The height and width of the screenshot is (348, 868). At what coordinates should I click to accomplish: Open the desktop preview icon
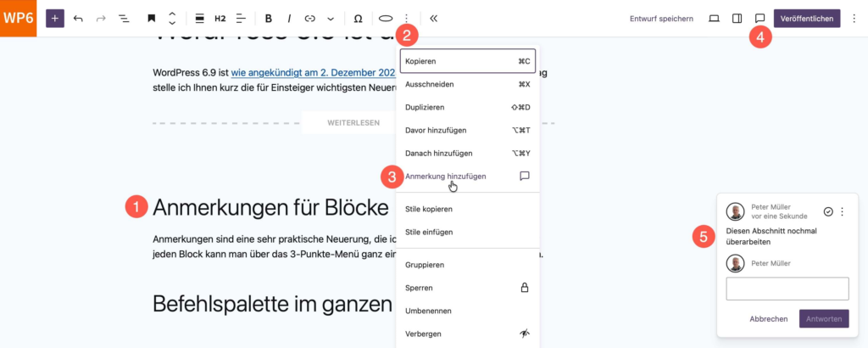pyautogui.click(x=714, y=18)
